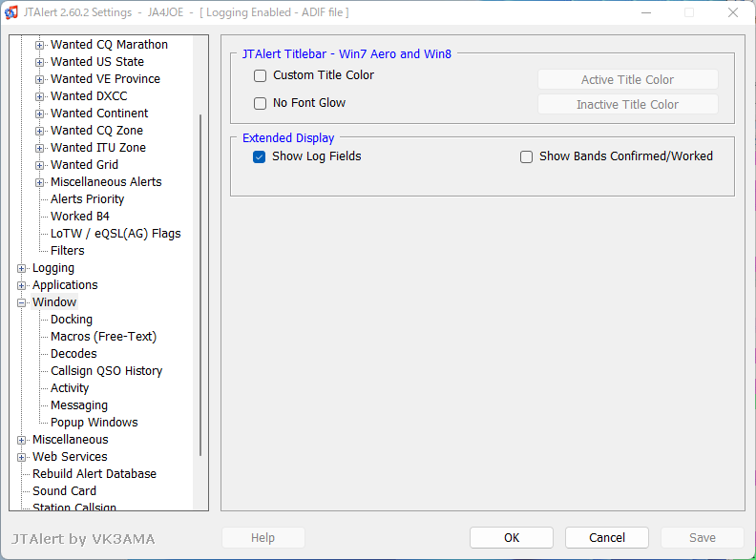The width and height of the screenshot is (756, 560).
Task: Click the Help button
Action: pyautogui.click(x=263, y=538)
